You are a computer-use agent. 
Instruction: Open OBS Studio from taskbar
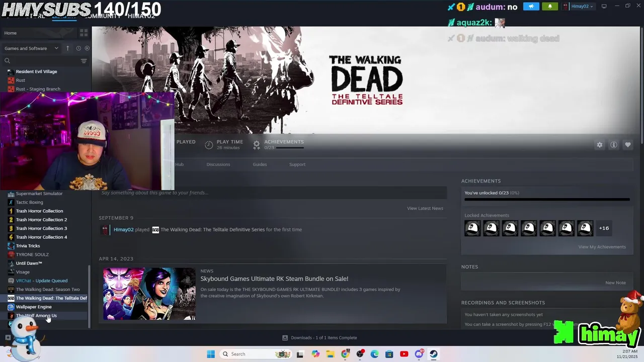[x=360, y=354]
